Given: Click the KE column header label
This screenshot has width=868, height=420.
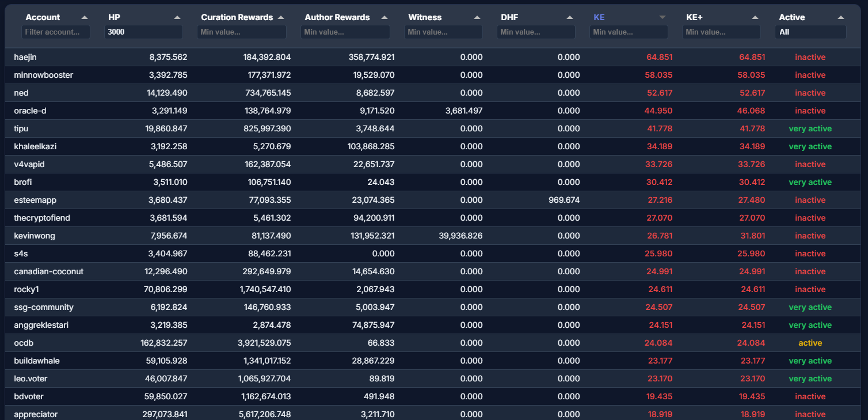Looking at the screenshot, I should click(x=599, y=17).
